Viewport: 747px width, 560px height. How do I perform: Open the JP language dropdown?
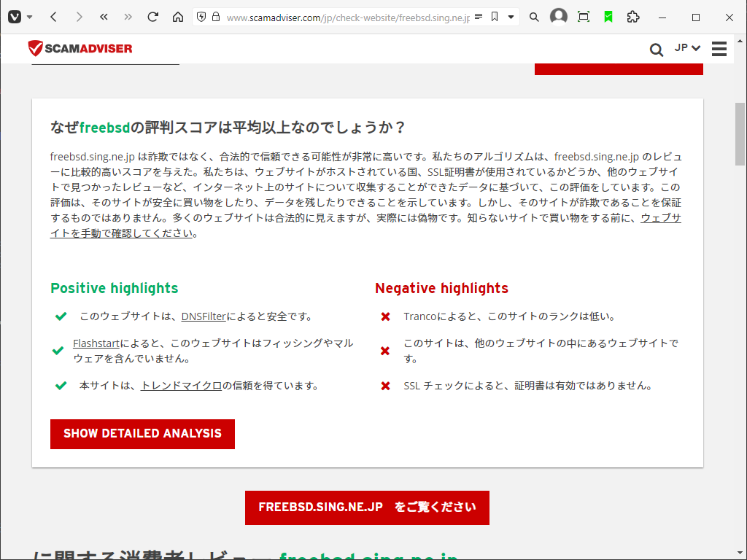point(687,47)
